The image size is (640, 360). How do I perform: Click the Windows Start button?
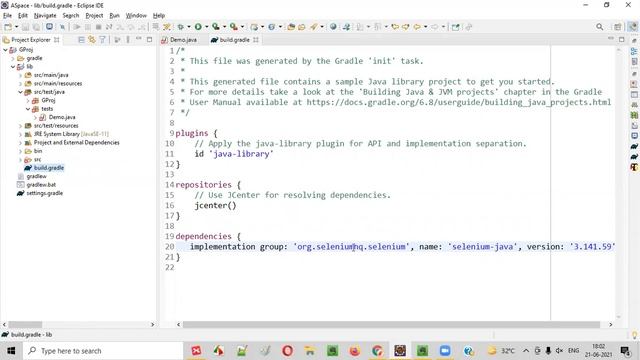tap(11, 351)
